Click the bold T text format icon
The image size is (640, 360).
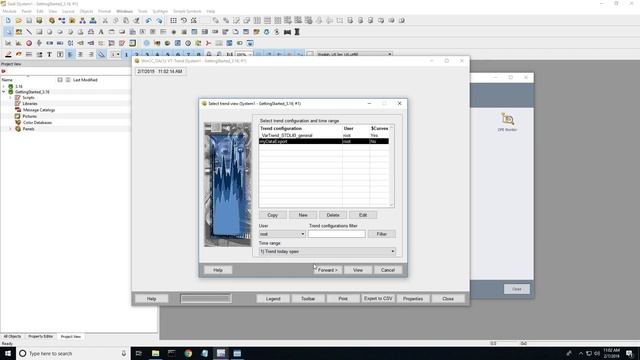(49, 54)
